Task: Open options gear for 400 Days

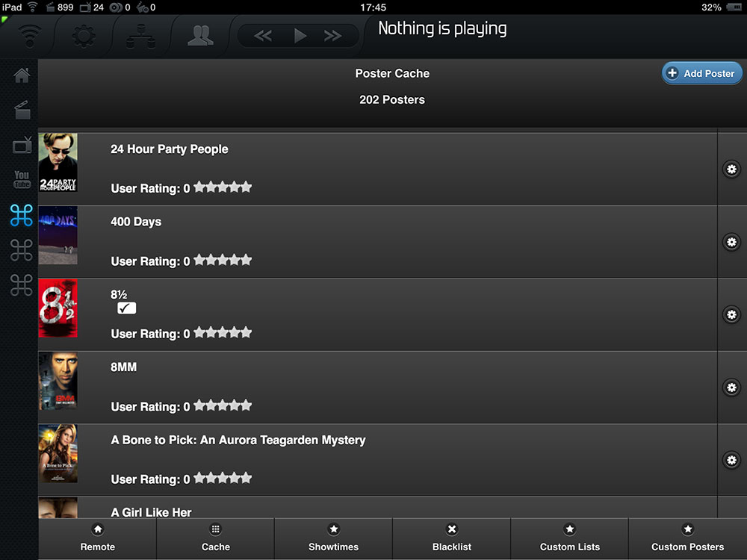Action: (x=732, y=242)
